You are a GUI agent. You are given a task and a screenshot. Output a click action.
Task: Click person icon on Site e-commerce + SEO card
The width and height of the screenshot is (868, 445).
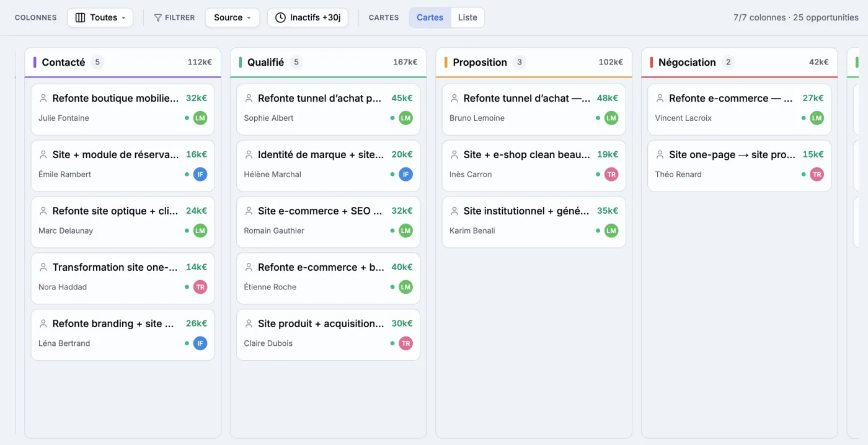[249, 211]
